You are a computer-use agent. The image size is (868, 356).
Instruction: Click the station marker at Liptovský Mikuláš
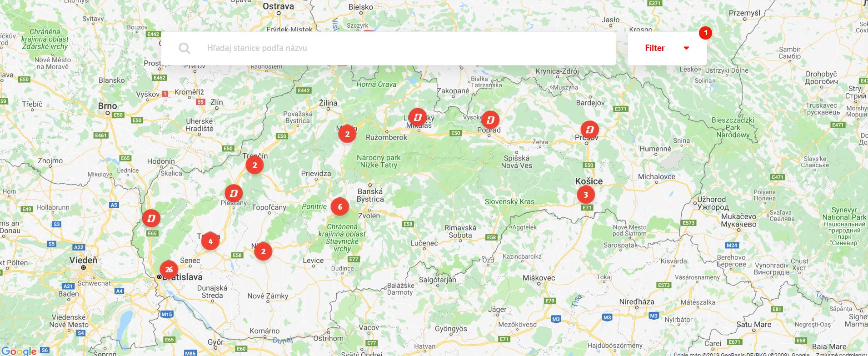coord(418,118)
